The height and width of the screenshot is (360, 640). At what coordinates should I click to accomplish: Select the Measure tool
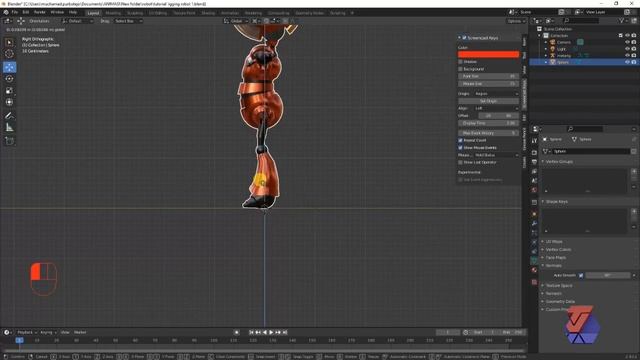9,128
